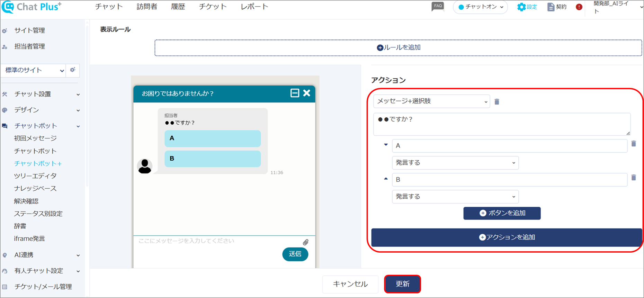The image size is (644, 298).
Task: Select ツリーエディタ submenu item
Action: 35,176
